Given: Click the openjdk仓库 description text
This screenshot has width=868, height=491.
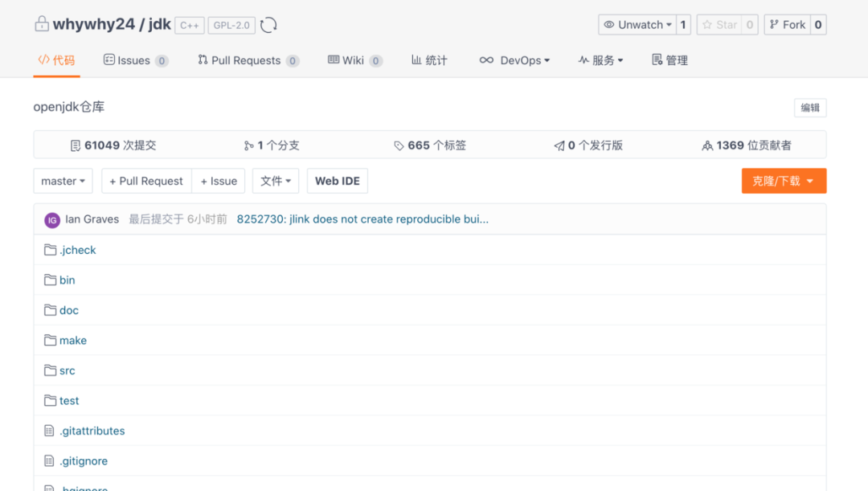Looking at the screenshot, I should 68,107.
